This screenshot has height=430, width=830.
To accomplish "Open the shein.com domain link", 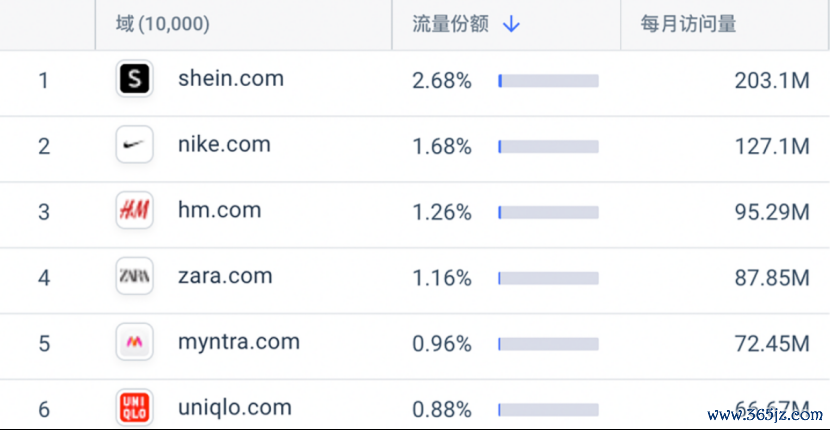I will pyautogui.click(x=231, y=79).
